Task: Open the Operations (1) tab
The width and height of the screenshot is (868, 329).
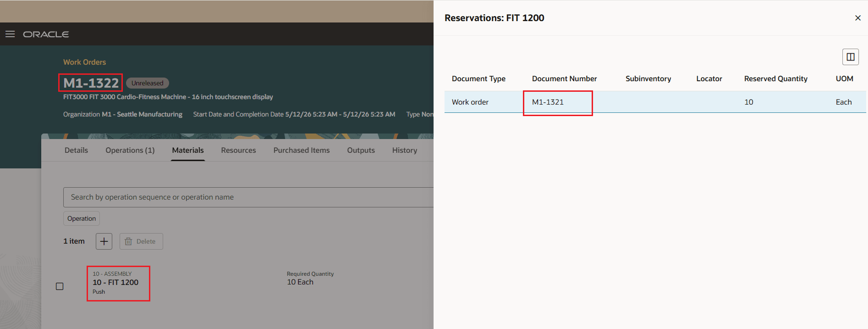Action: (x=130, y=150)
